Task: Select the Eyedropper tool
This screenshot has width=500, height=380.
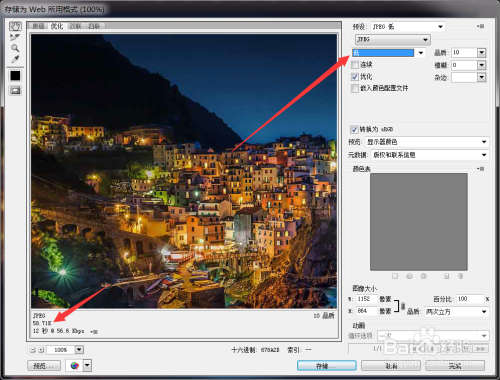Action: 15,59
